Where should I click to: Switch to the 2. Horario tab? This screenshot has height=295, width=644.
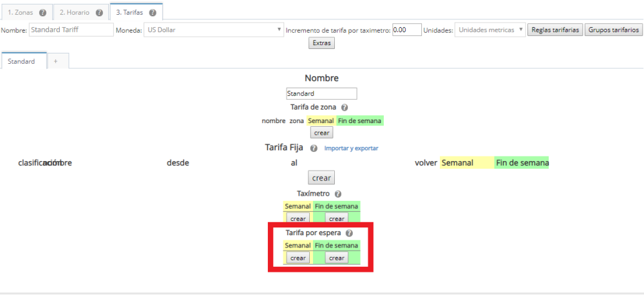tap(74, 12)
